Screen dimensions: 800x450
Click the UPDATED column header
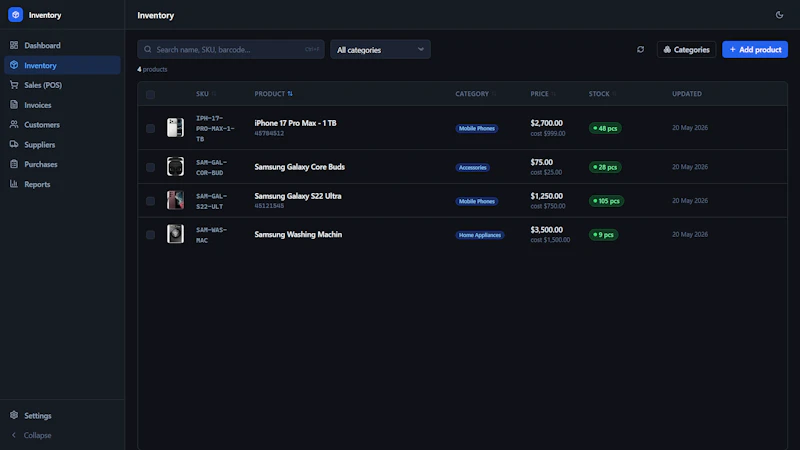tap(687, 94)
